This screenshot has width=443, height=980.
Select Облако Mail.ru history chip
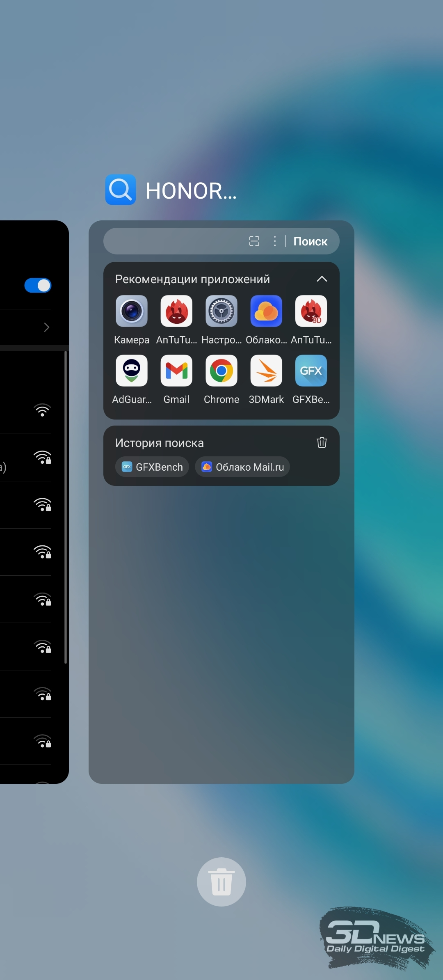242,467
